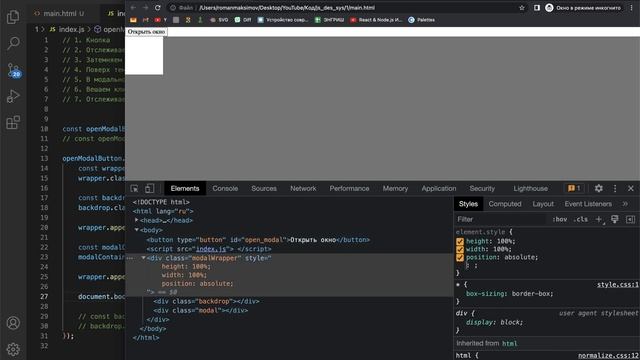640x360 pixels.
Task: Select the backdrop div node
Action: pos(206,301)
